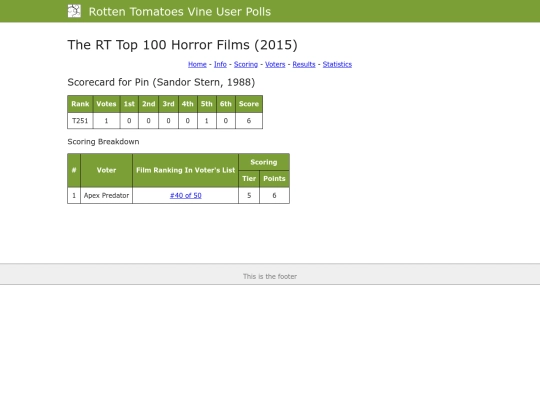
Task: Open the Statistics link
Action: (x=337, y=64)
